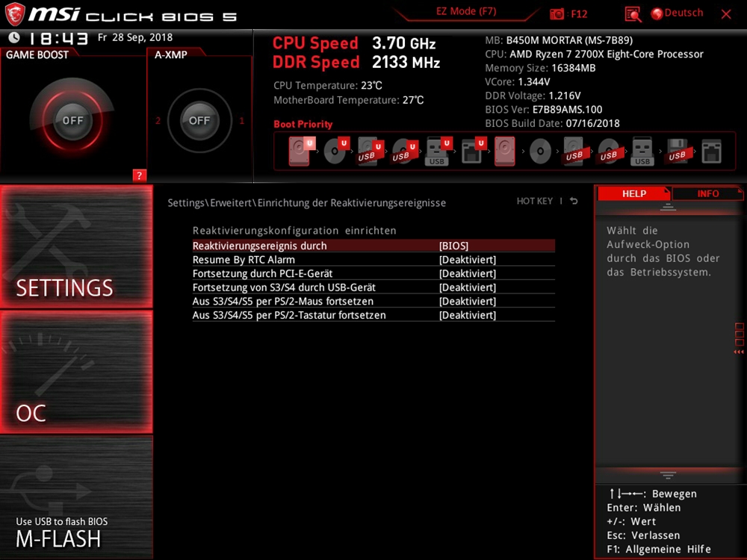Switch to the INFO tab

(707, 193)
